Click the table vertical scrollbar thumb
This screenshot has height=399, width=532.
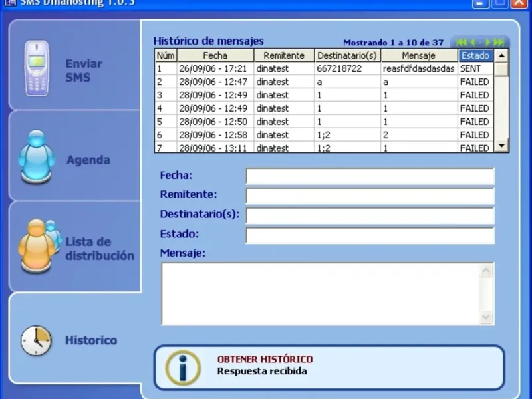click(x=501, y=69)
